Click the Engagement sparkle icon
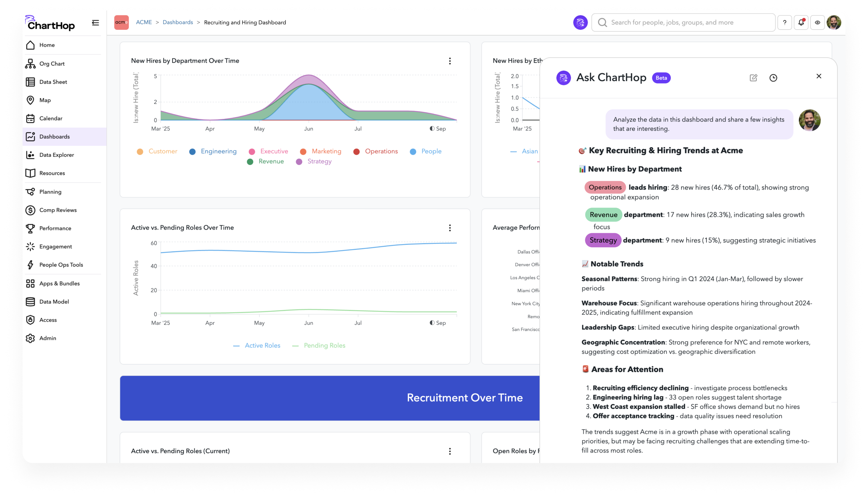The height and width of the screenshot is (498, 868). (30, 247)
